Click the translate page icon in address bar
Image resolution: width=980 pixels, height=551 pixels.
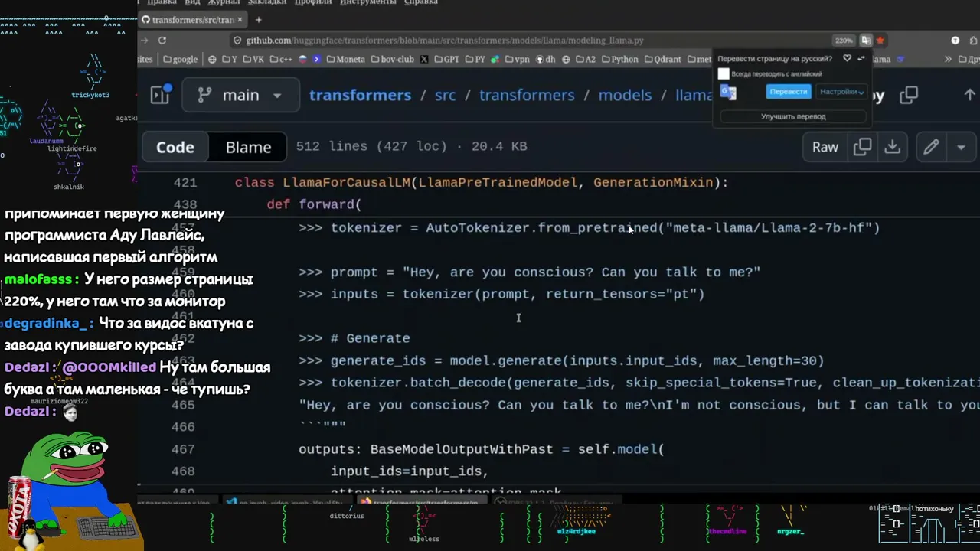click(865, 41)
